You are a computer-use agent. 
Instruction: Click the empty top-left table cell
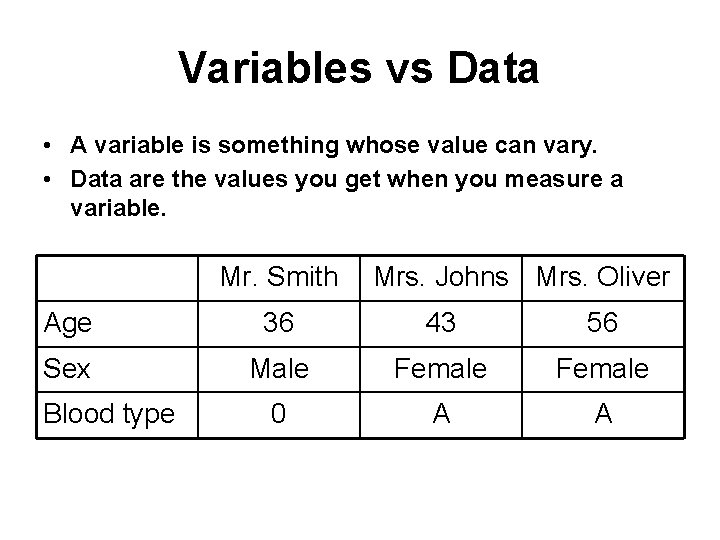115,277
